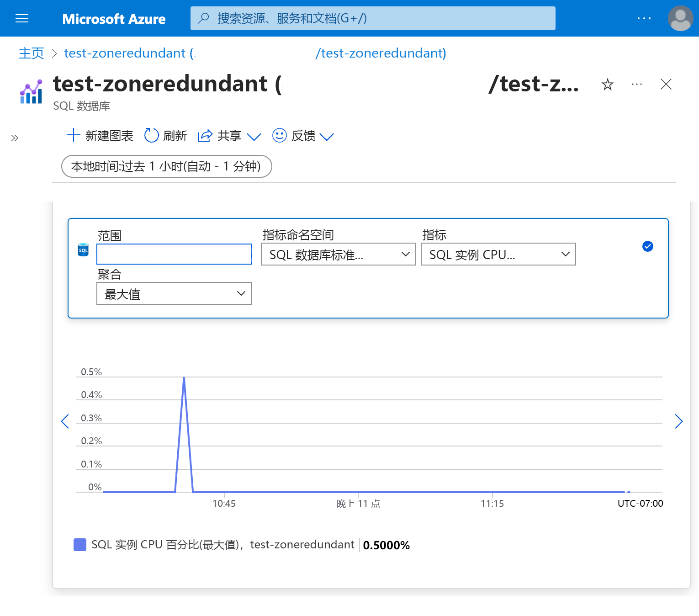The image size is (699, 616).
Task: Click the metrics chart resource icon
Action: click(31, 91)
